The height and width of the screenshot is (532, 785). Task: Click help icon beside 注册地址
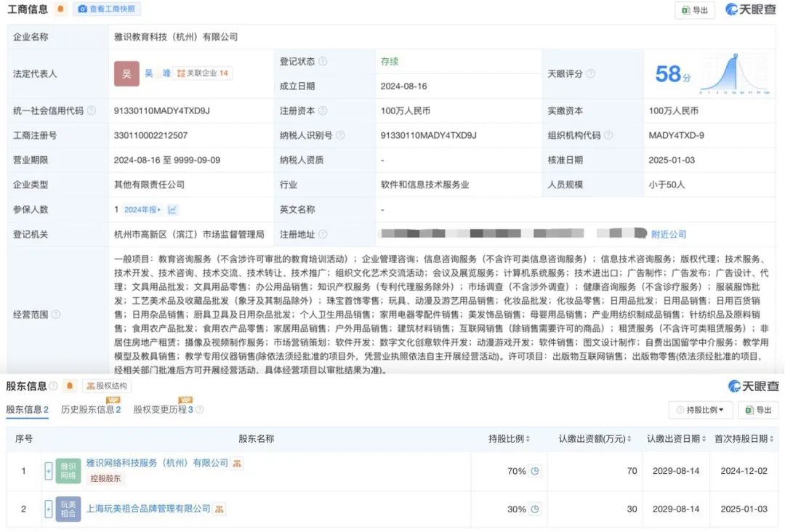coord(323,234)
